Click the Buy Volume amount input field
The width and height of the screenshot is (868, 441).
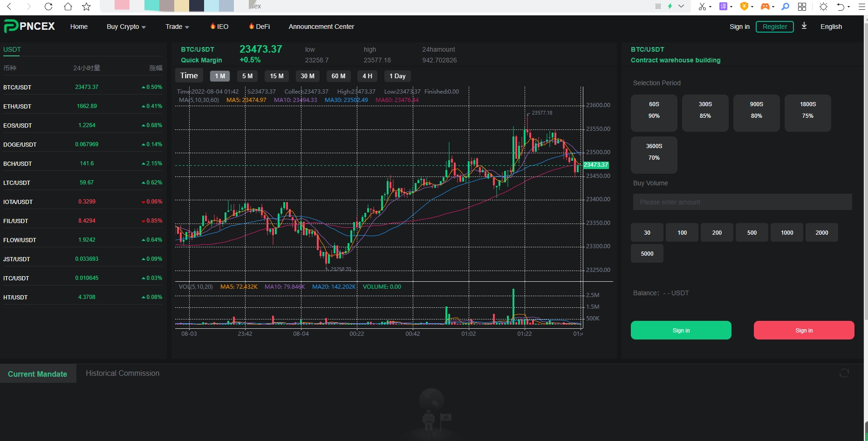click(x=742, y=202)
